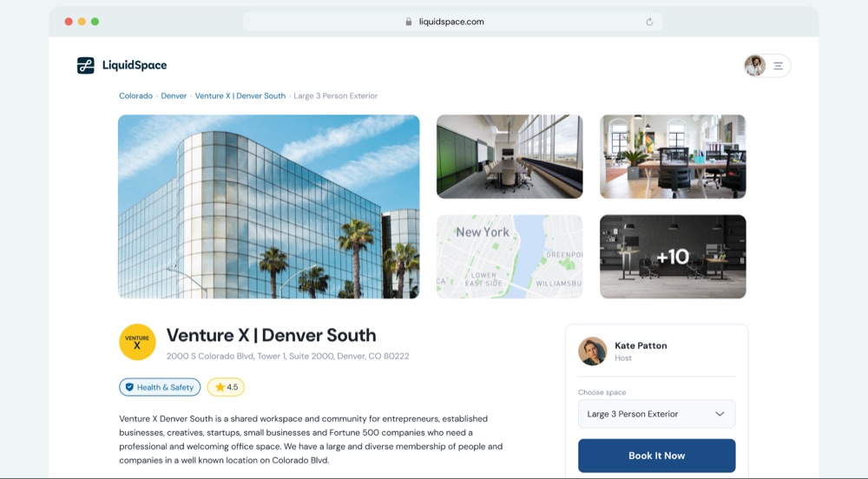The width and height of the screenshot is (868, 479).
Task: Click the browser reload icon
Action: (x=649, y=22)
